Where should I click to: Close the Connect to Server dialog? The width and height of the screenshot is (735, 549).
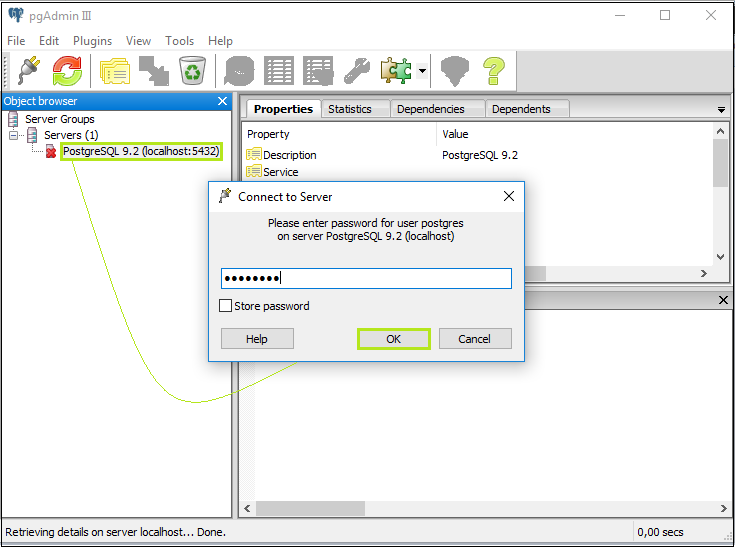coord(509,196)
